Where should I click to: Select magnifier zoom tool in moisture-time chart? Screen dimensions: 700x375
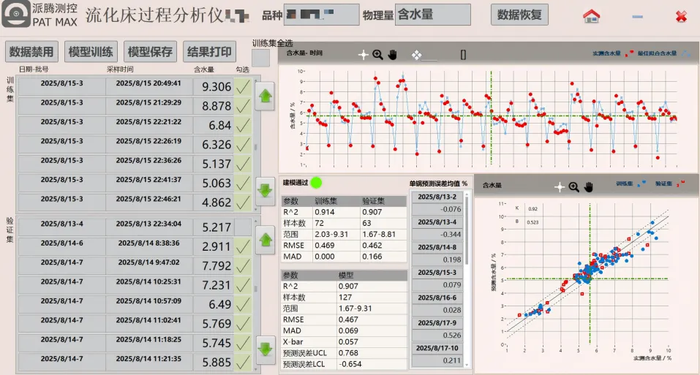pos(378,55)
